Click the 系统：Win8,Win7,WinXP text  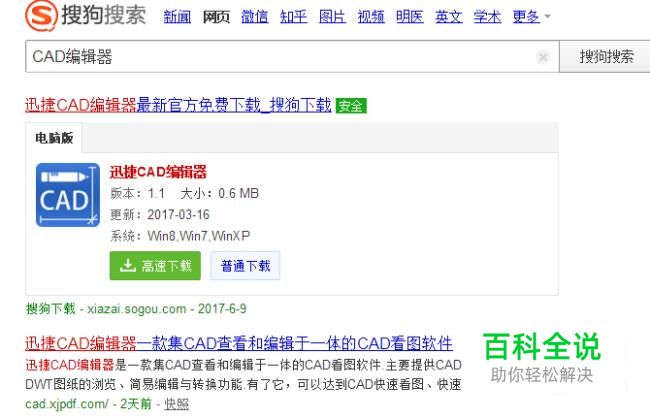tap(180, 236)
